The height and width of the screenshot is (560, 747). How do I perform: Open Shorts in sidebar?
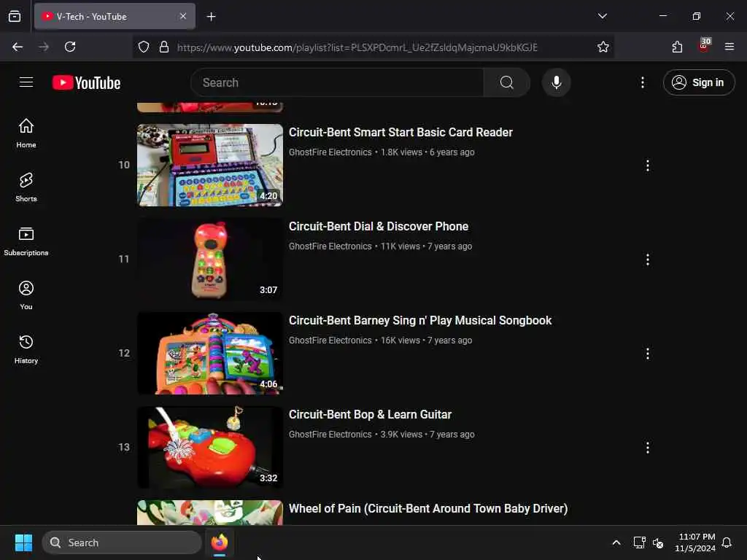tap(26, 187)
